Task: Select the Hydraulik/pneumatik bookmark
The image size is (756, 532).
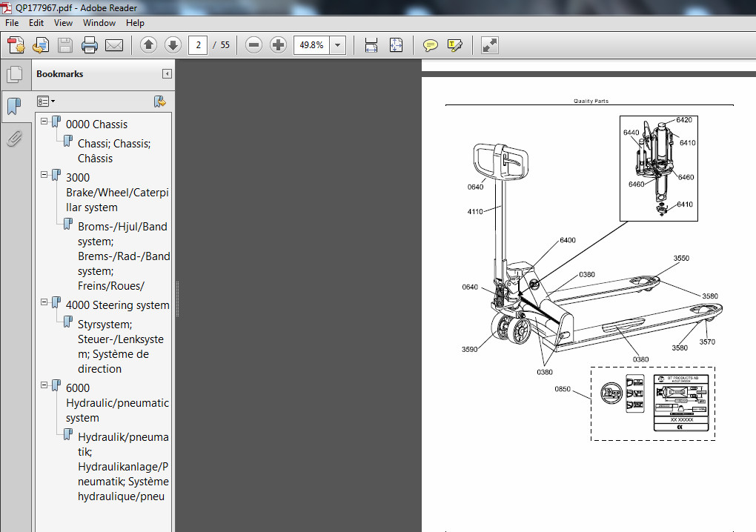Action: tap(123, 467)
